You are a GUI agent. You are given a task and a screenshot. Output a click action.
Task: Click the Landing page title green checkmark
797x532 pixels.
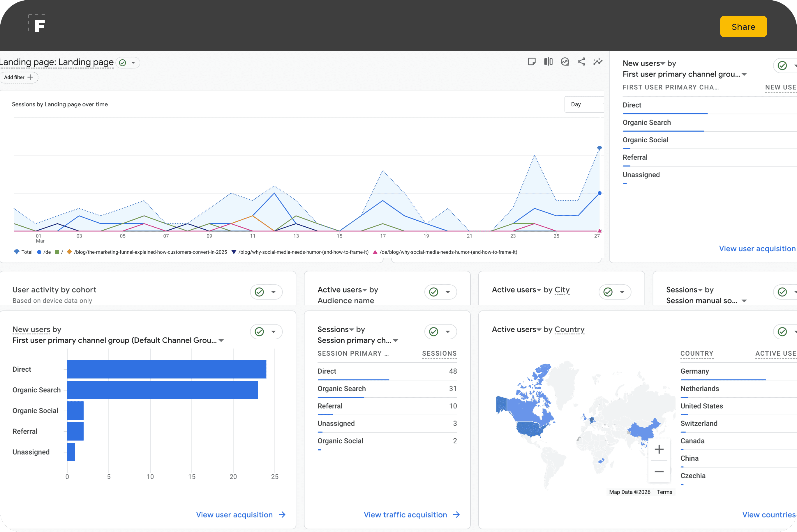[123, 63]
